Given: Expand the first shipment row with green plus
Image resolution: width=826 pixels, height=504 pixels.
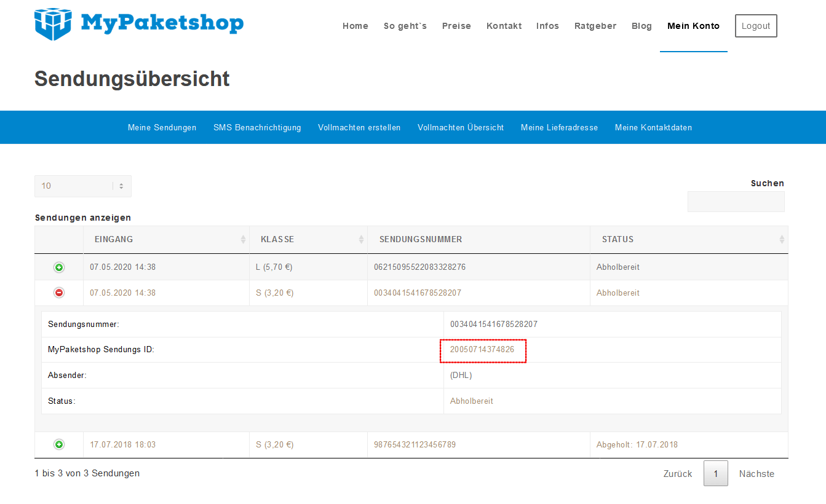Looking at the screenshot, I should 59,267.
